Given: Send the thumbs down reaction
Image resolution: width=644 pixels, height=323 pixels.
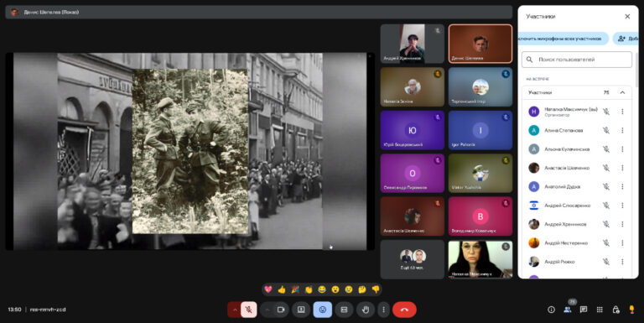Looking at the screenshot, I should click(376, 289).
